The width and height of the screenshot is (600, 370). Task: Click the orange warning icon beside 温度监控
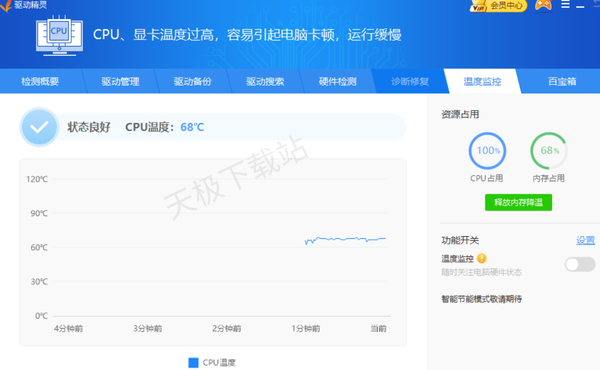(x=482, y=258)
